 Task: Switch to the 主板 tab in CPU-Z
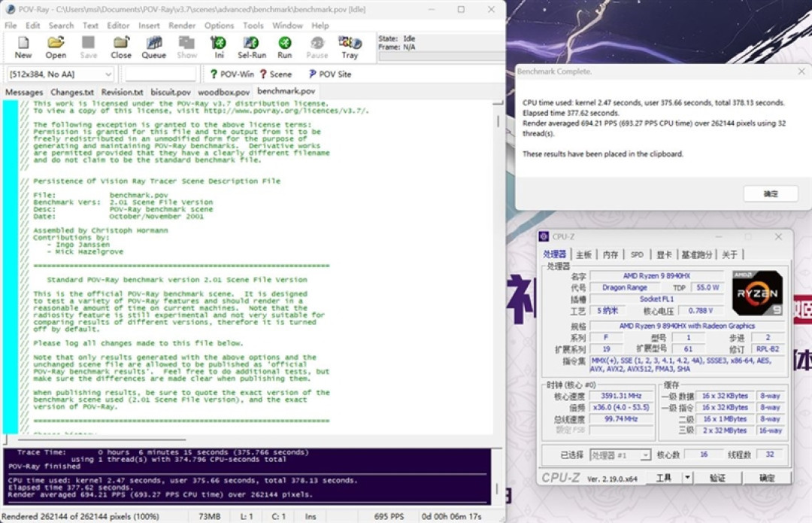pyautogui.click(x=583, y=254)
